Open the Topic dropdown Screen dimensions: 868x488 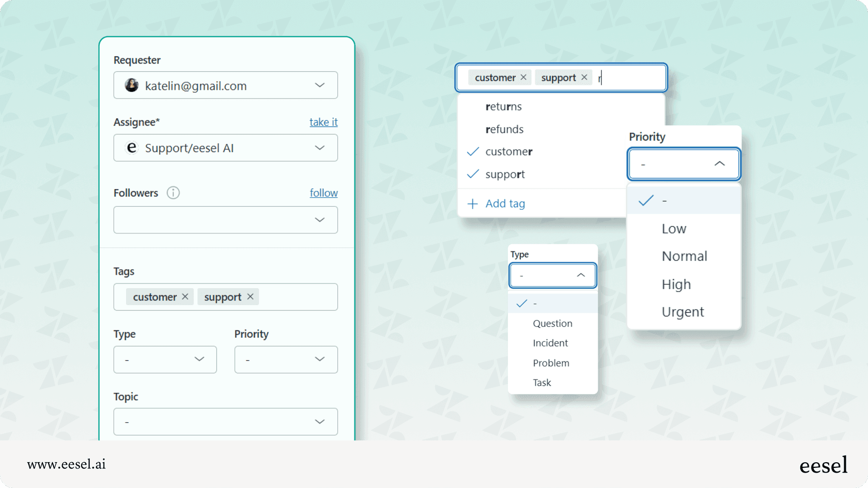point(320,421)
